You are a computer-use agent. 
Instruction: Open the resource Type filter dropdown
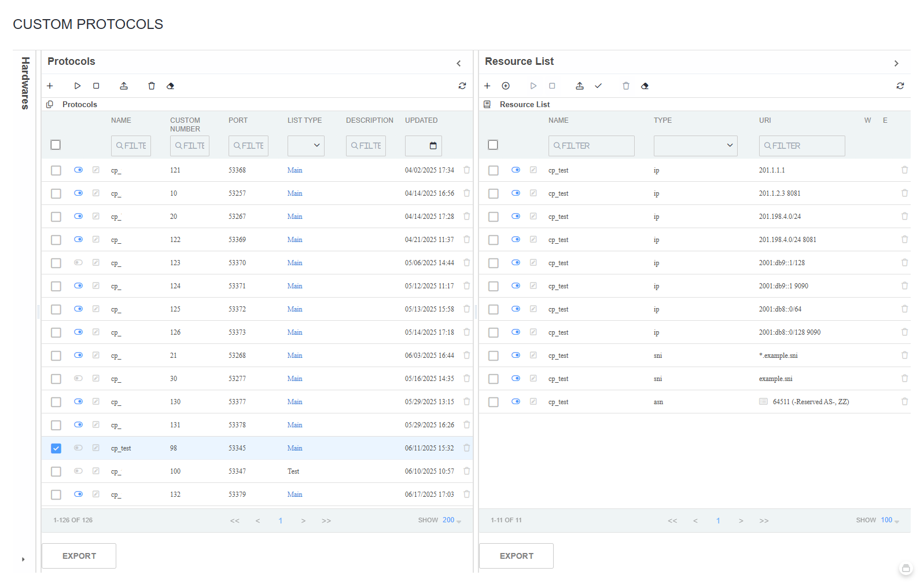pos(695,146)
